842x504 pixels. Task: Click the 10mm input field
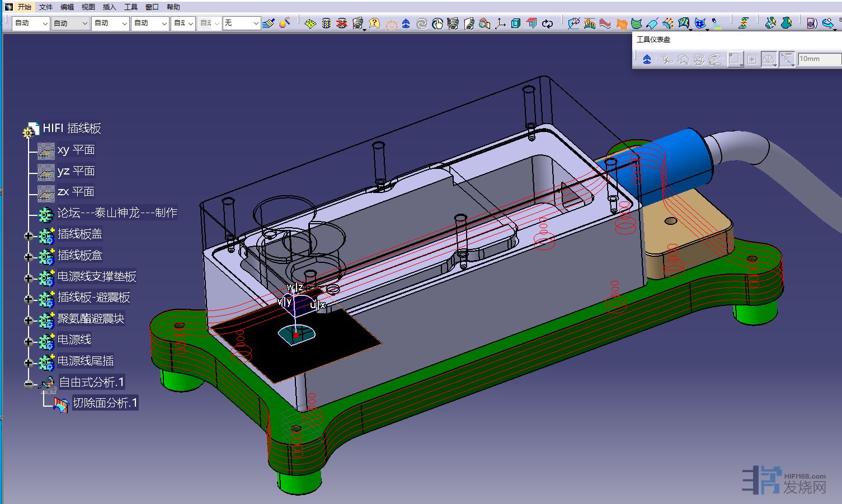pyautogui.click(x=818, y=59)
